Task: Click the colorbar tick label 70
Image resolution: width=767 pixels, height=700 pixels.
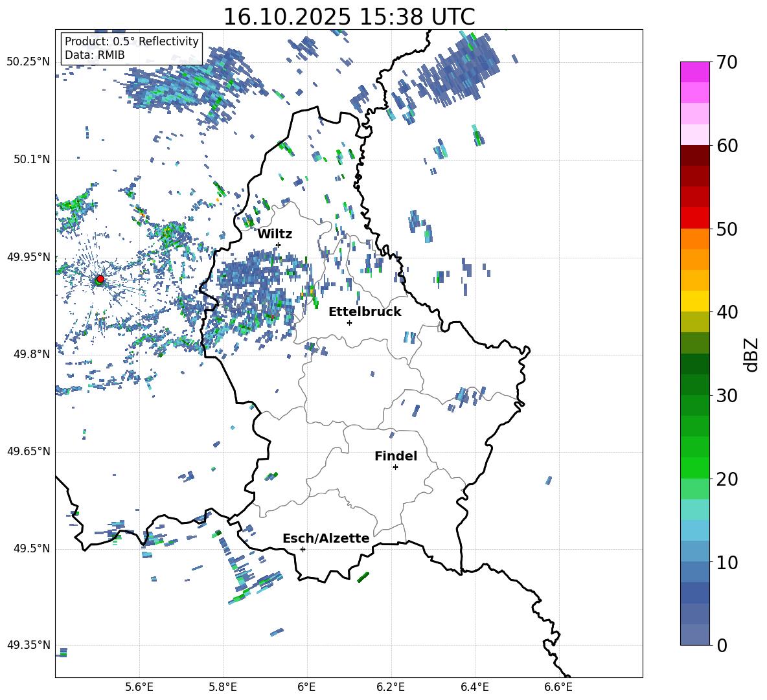Action: (x=727, y=62)
